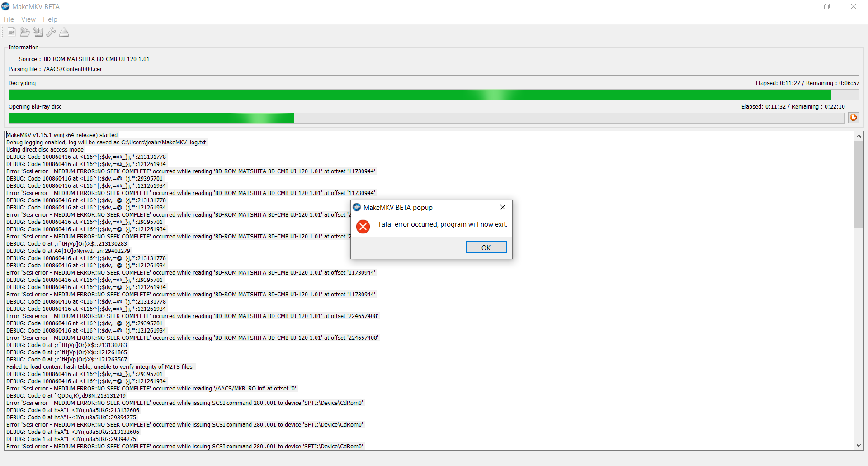Click the 'Fatal error occurred' message text
Screen dimensions: 868x466
(443, 224)
